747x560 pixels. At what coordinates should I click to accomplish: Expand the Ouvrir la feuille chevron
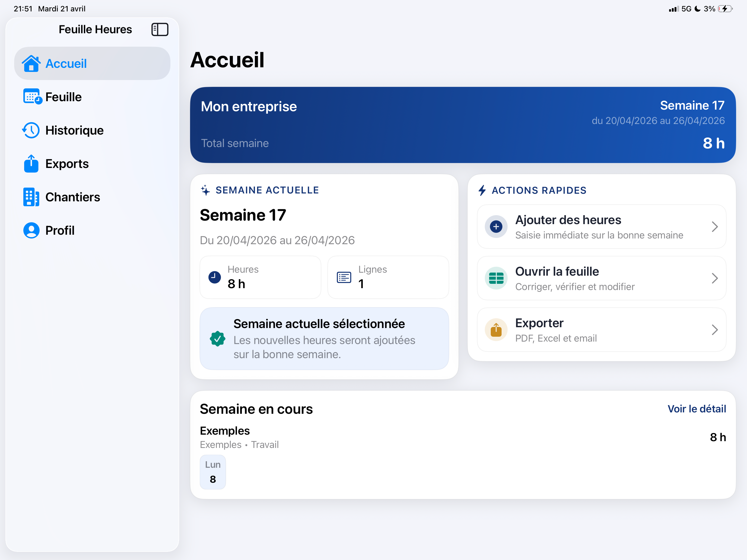coord(715,278)
